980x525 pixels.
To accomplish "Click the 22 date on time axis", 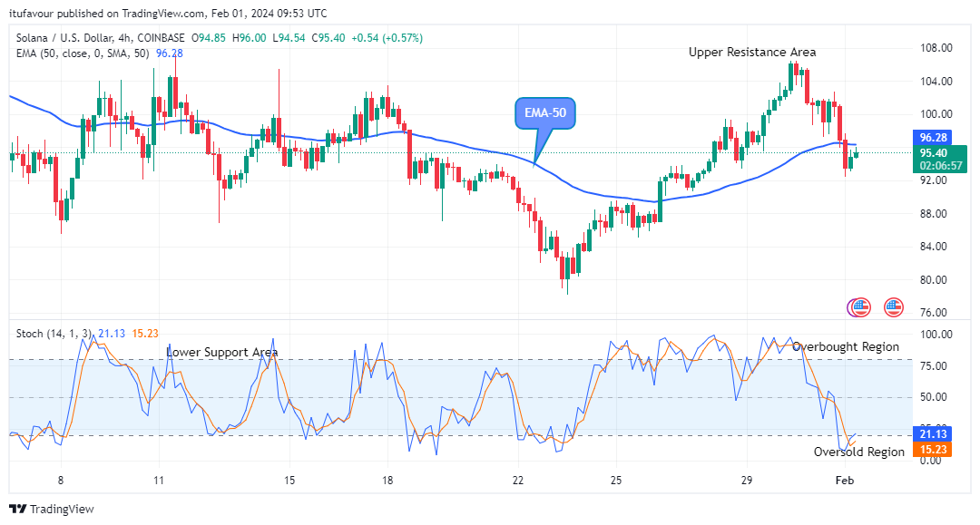I will click(x=518, y=480).
